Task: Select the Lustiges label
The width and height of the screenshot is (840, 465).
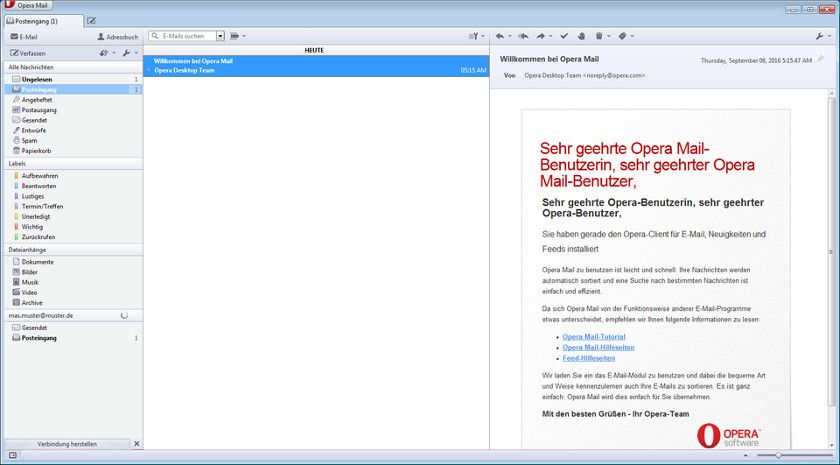Action: coord(74,196)
